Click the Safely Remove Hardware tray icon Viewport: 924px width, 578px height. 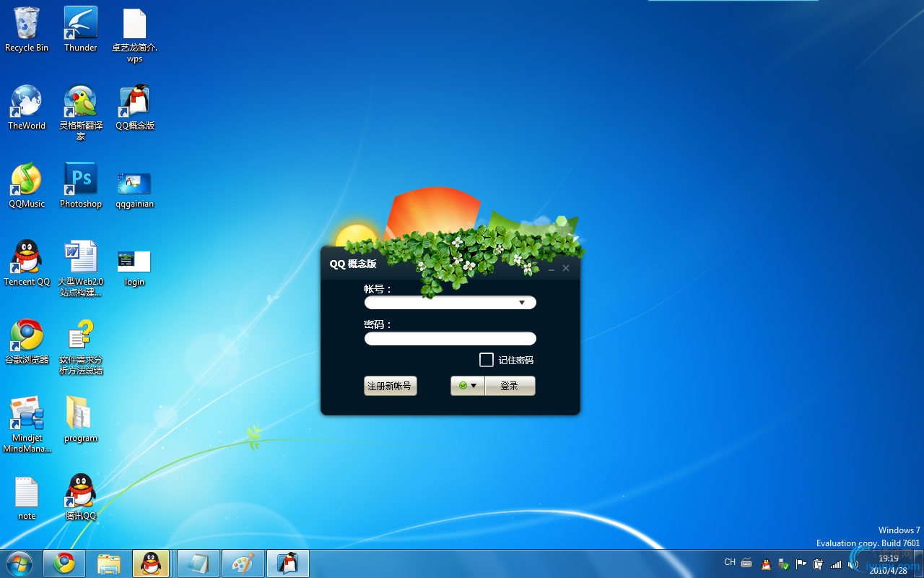(x=783, y=564)
